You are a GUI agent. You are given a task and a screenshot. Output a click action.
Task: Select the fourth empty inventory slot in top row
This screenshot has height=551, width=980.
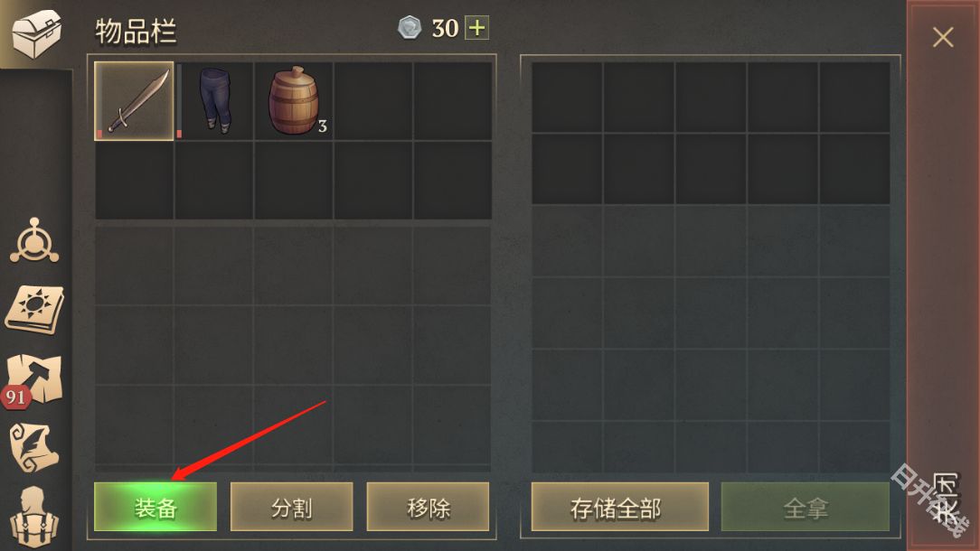[x=373, y=100]
